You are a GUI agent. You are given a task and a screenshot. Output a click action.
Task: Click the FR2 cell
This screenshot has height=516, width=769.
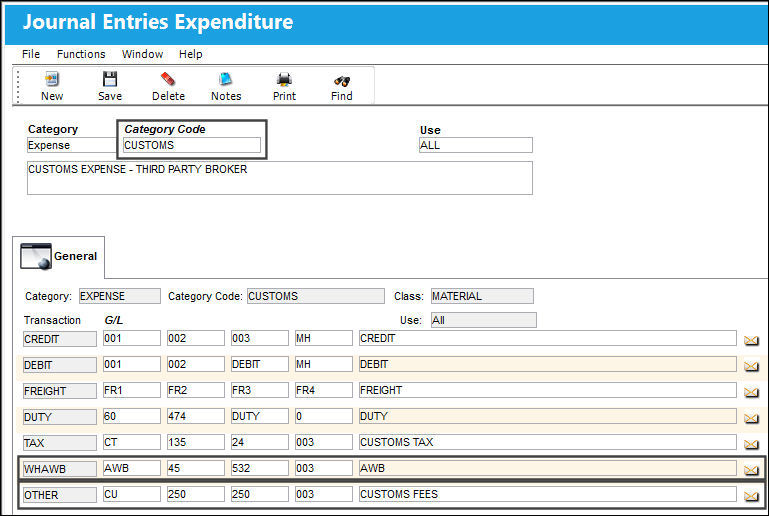[x=196, y=390]
